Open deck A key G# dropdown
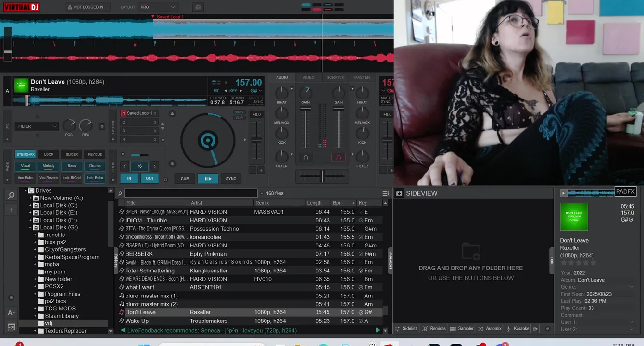 pos(256,91)
